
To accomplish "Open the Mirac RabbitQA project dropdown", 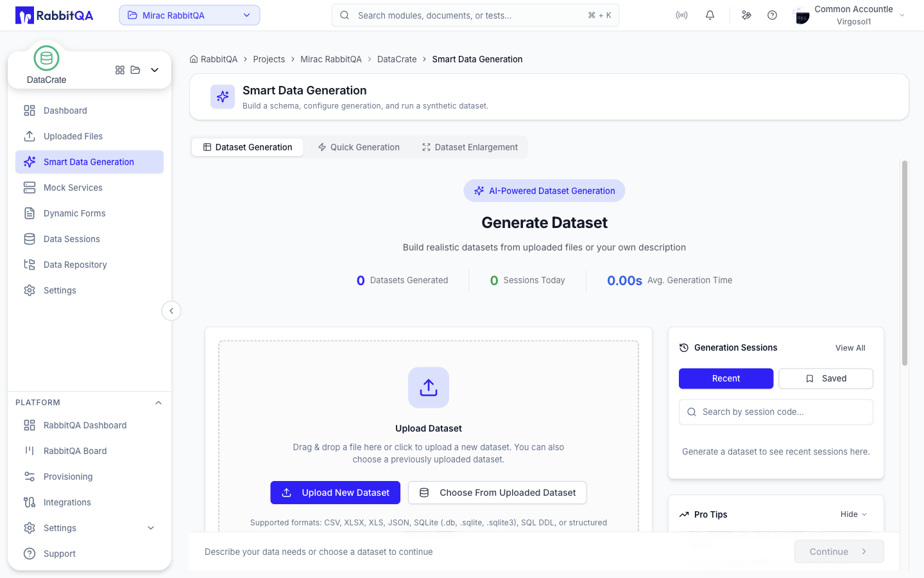I will click(x=189, y=15).
